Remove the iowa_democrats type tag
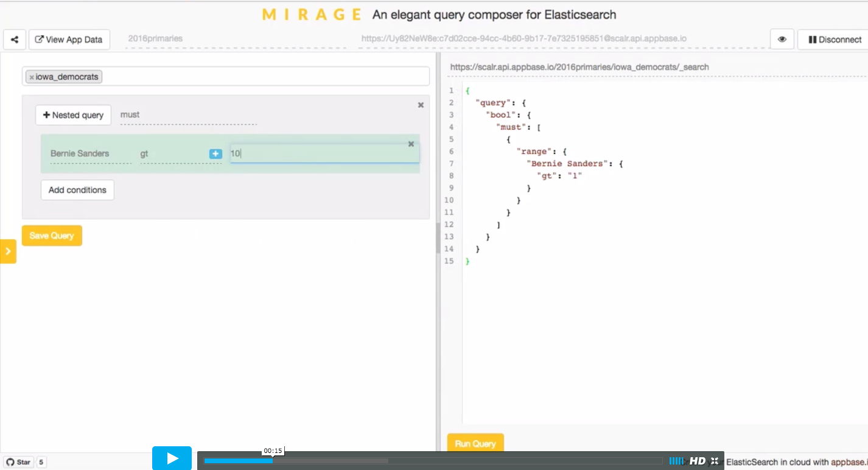868x470 pixels. click(32, 77)
